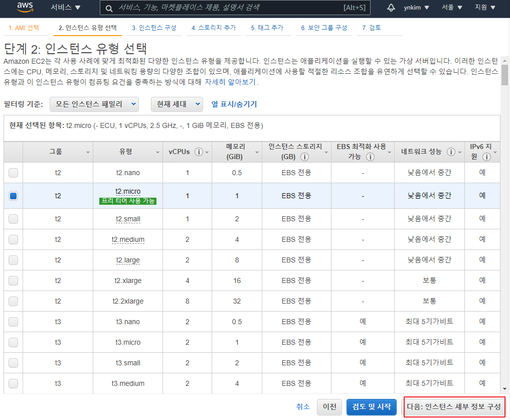
Task: Select the t2.xlarge checkbox
Action: 14,281
